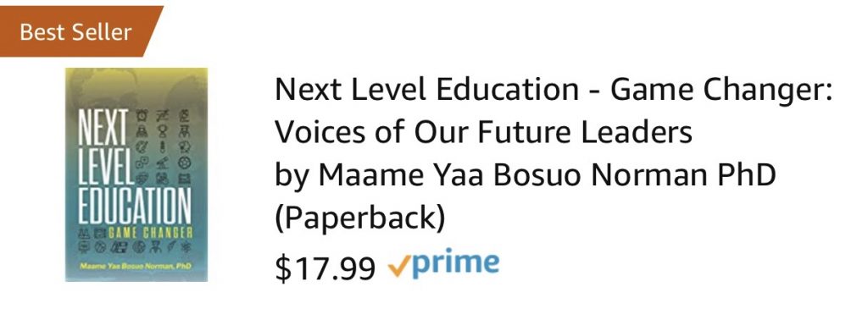Click the $17.99 price
The image size is (868, 331).
pos(325,268)
